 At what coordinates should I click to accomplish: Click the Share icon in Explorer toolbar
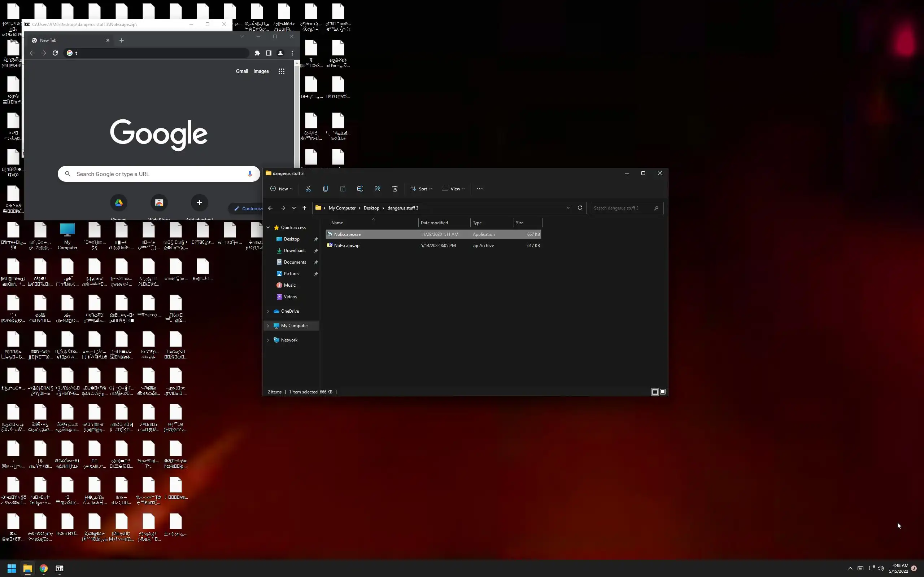coord(377,189)
